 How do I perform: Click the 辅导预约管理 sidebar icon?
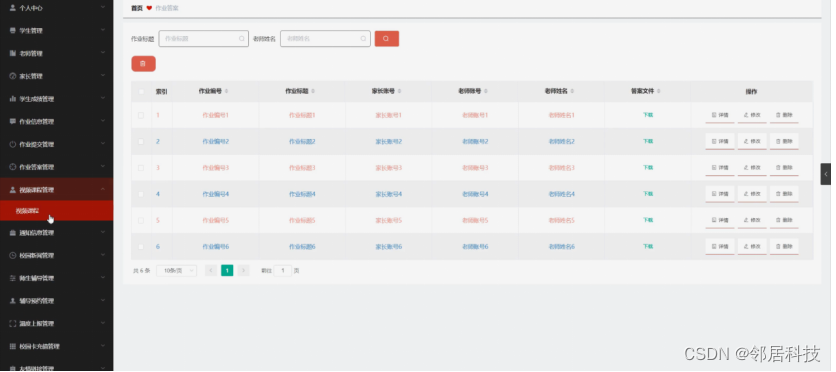click(x=13, y=301)
